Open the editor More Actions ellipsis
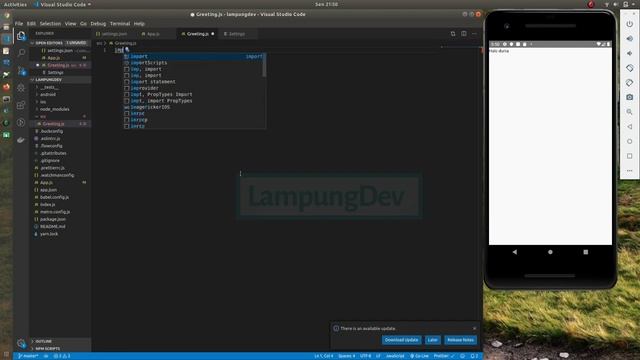 click(474, 33)
